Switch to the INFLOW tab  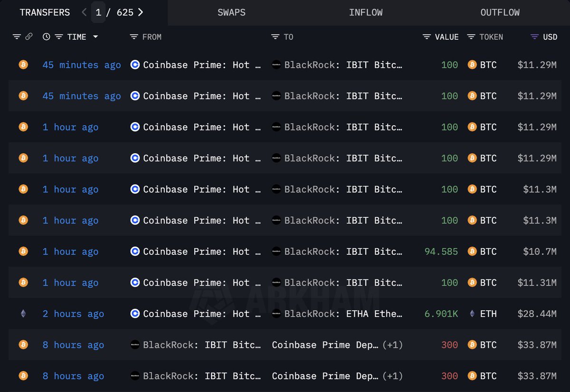click(x=365, y=12)
